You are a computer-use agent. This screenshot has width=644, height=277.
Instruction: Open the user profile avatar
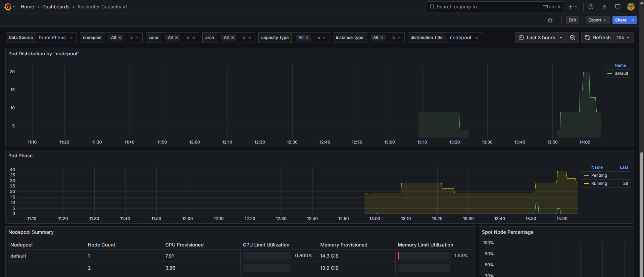(631, 7)
